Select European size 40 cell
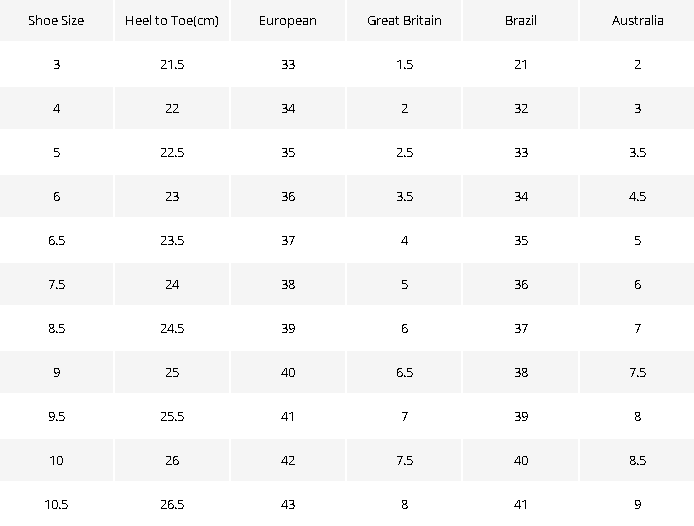Image resolution: width=694 pixels, height=526 pixels. 288,372
